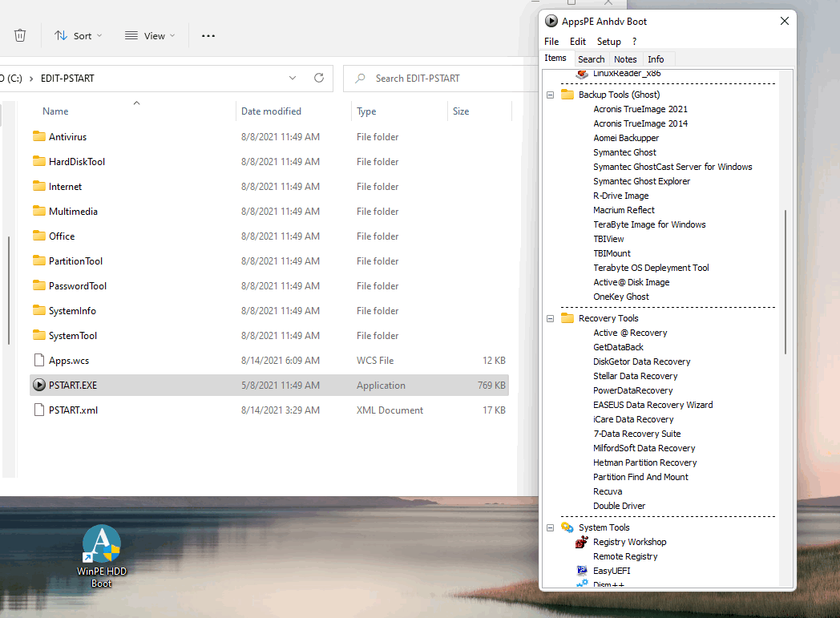This screenshot has width=840, height=618.
Task: Select the SystemInfo folder icon
Action: coord(39,310)
